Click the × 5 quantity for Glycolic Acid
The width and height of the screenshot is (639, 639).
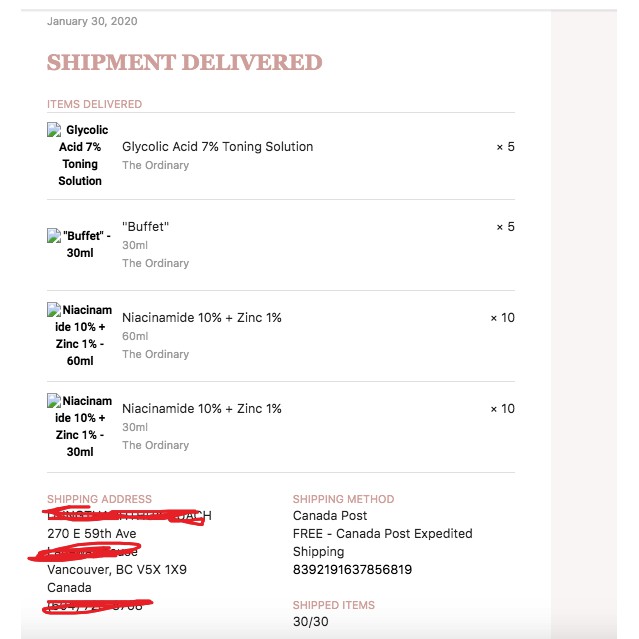tap(505, 147)
